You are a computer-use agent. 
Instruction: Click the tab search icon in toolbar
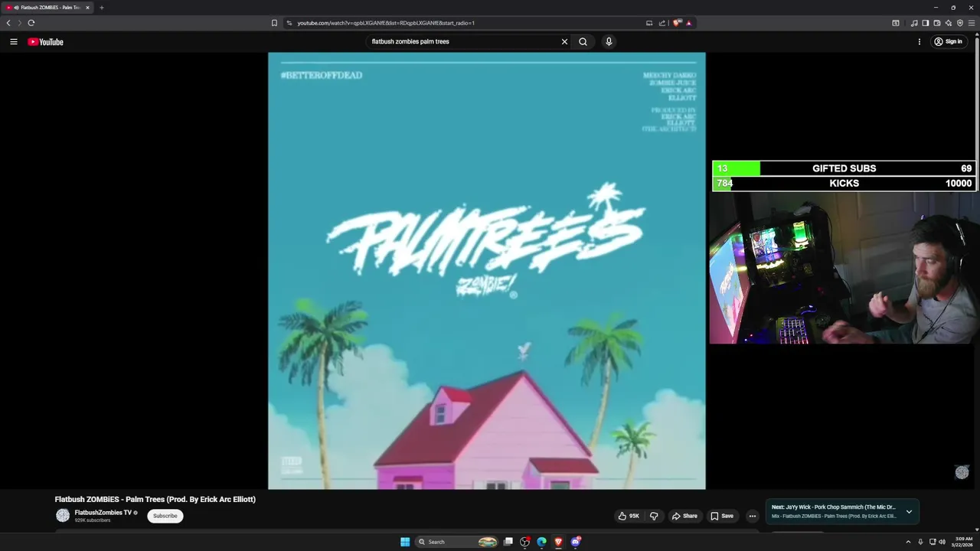[896, 23]
